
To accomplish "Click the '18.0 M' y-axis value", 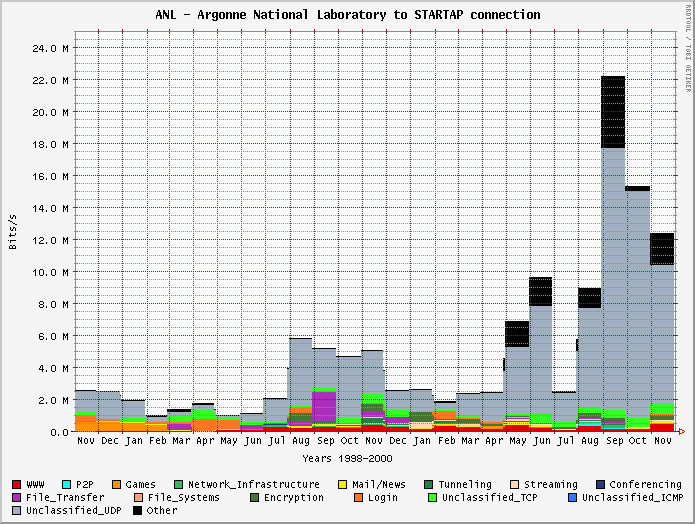I will [x=50, y=144].
